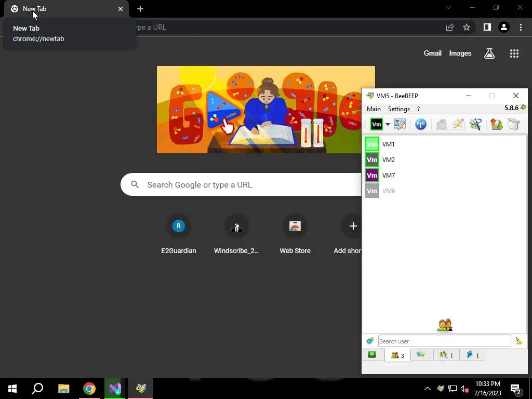Click the grayed-out envelope icon in BeeBEEP toolbar
This screenshot has height=399, width=532.
pos(442,124)
